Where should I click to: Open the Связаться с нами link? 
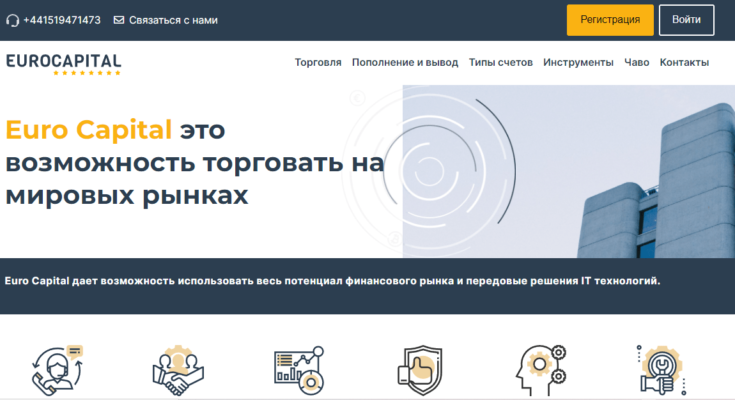click(173, 20)
